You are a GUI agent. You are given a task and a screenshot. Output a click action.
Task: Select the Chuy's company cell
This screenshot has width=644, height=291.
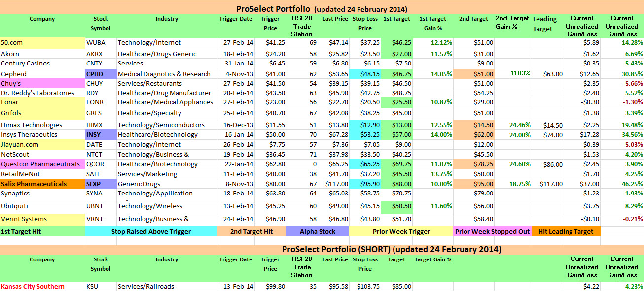pyautogui.click(x=42, y=83)
